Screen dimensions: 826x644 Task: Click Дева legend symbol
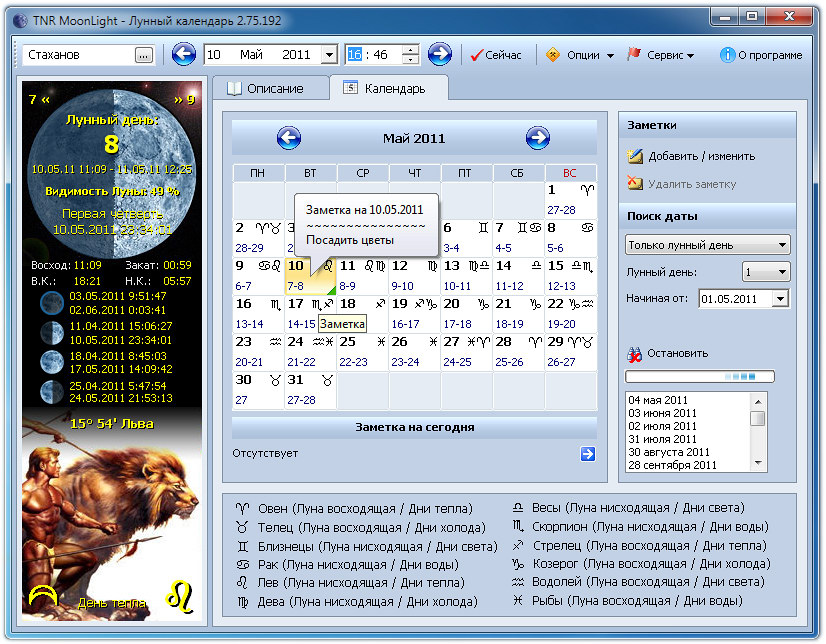click(242, 602)
